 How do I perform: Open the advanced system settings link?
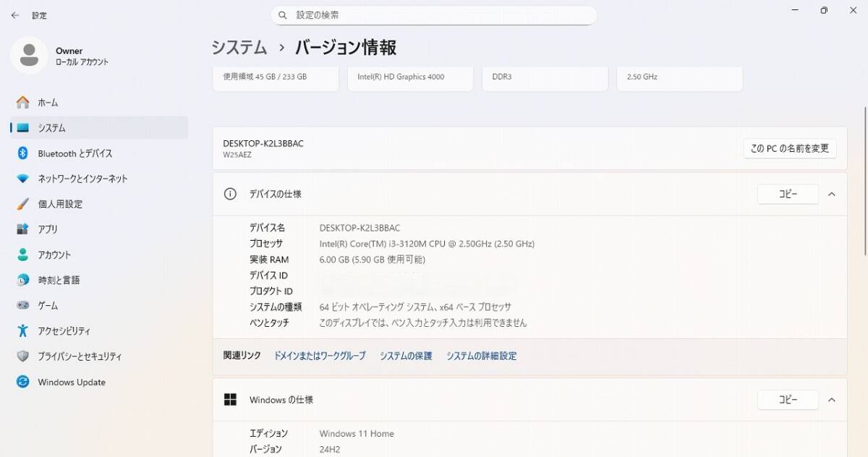coord(481,356)
